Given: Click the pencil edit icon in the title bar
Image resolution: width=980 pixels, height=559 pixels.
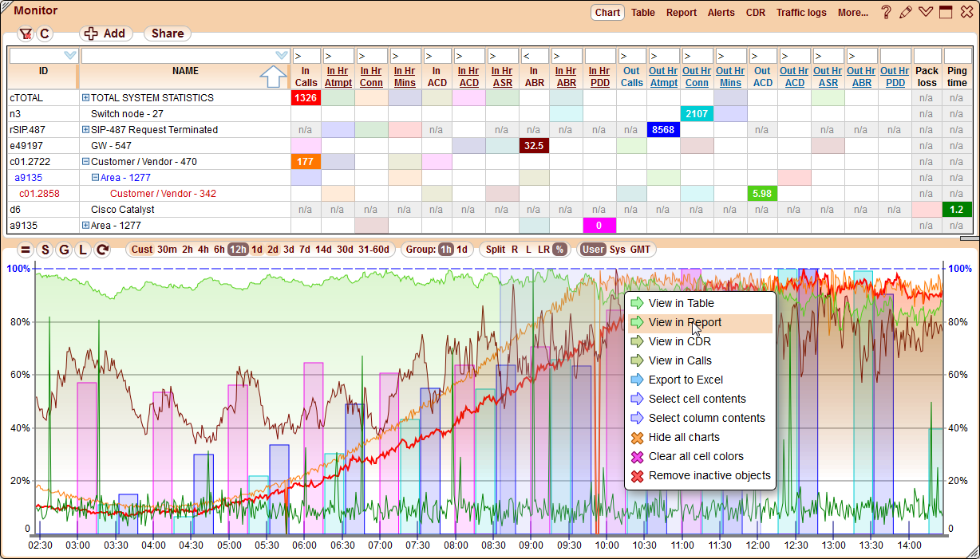Looking at the screenshot, I should (x=906, y=11).
